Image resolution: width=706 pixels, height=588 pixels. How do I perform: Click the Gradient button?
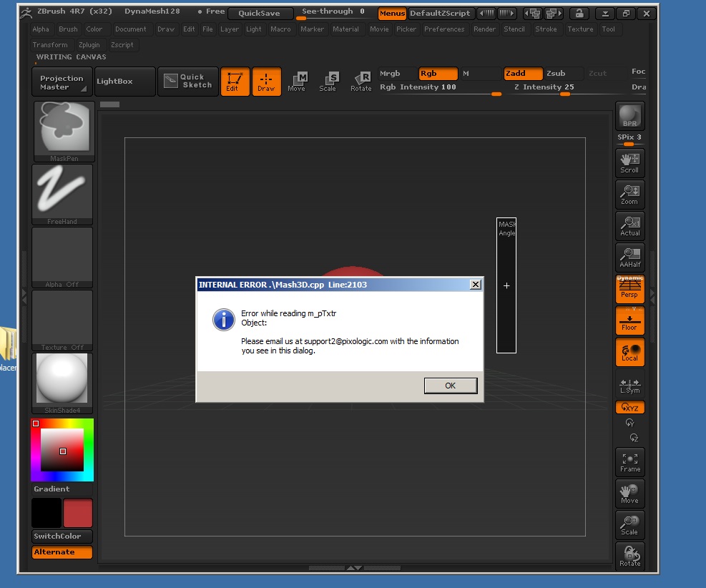tap(62, 489)
